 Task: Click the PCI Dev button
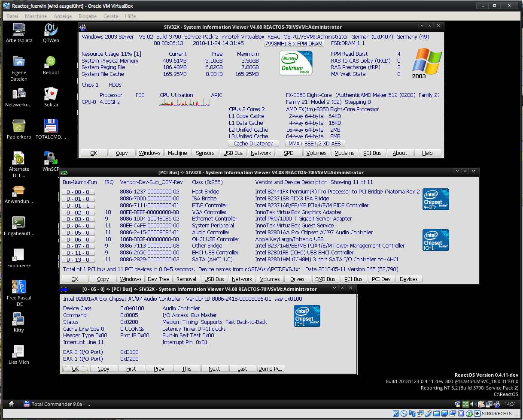381,279
